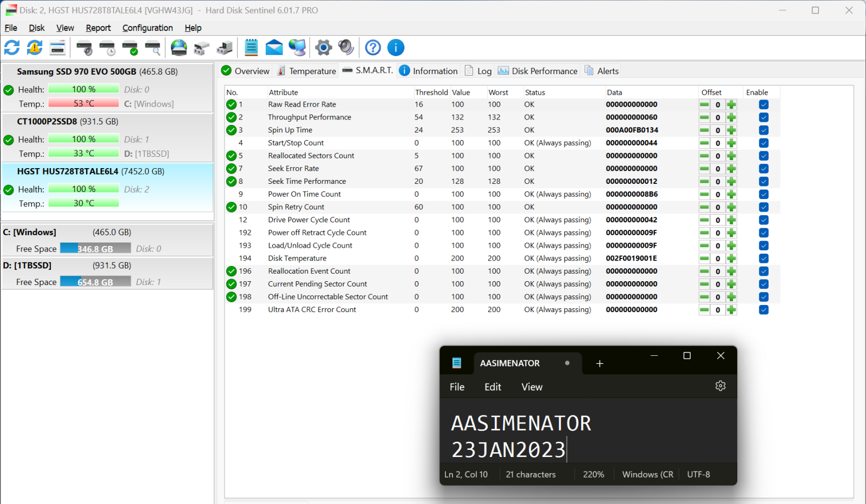Disable the Ultra ATA CRC Error Count checkbox
The width and height of the screenshot is (866, 504).
pyautogui.click(x=763, y=310)
